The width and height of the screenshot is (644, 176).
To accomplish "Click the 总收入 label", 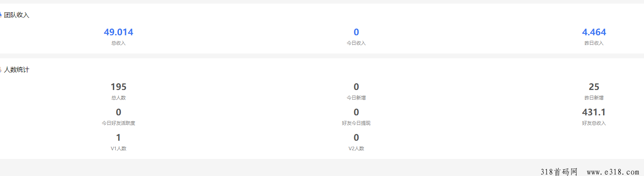I will 118,43.
